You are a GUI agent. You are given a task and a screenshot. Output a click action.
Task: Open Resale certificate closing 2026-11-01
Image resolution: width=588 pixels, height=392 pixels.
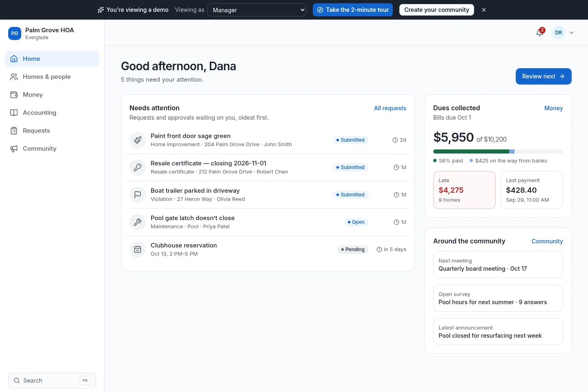268,167
